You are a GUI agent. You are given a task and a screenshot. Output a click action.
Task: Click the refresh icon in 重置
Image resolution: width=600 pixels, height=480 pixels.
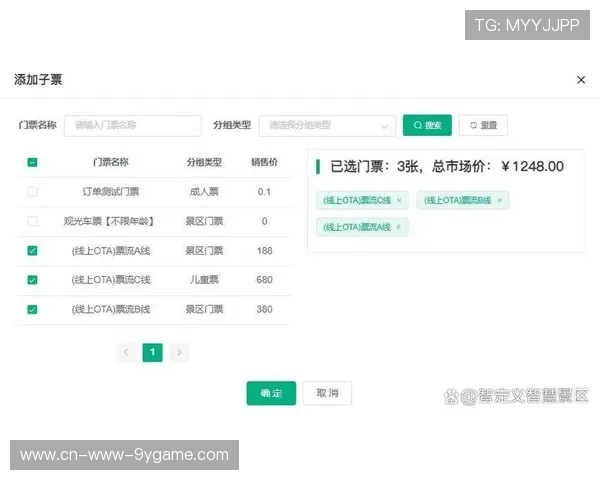(x=473, y=125)
